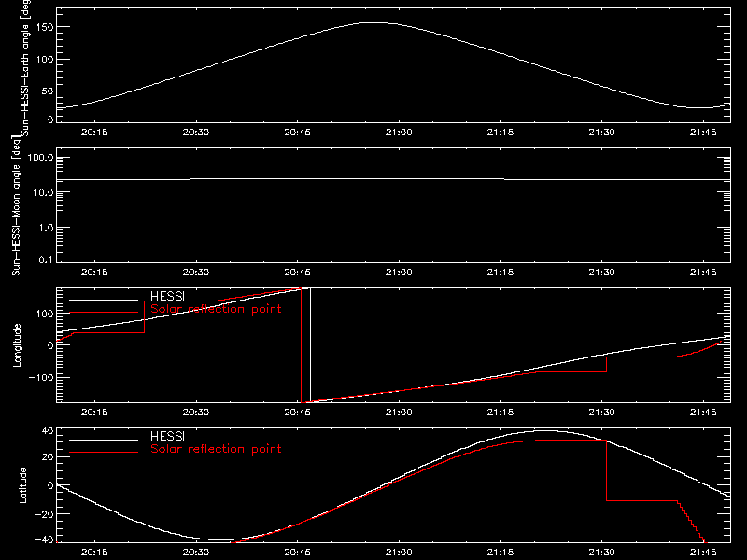
Task: Click 21:15 time label under Earth angle plot
Action: point(500,133)
